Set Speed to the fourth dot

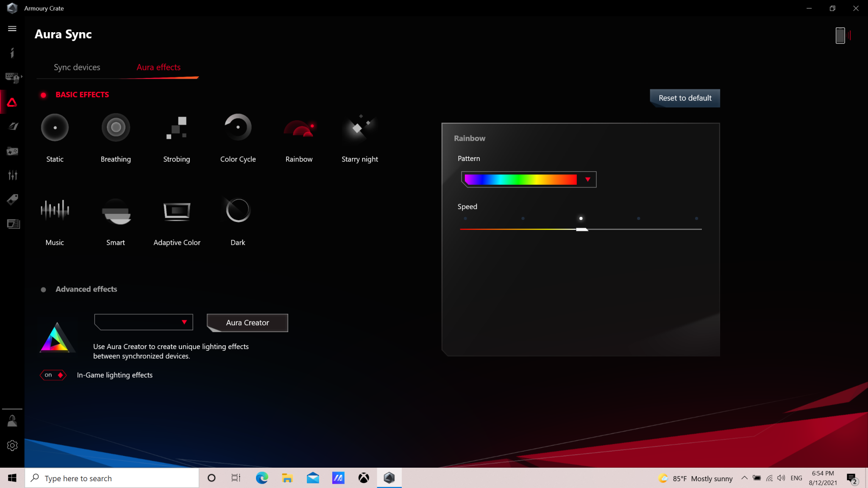click(639, 219)
